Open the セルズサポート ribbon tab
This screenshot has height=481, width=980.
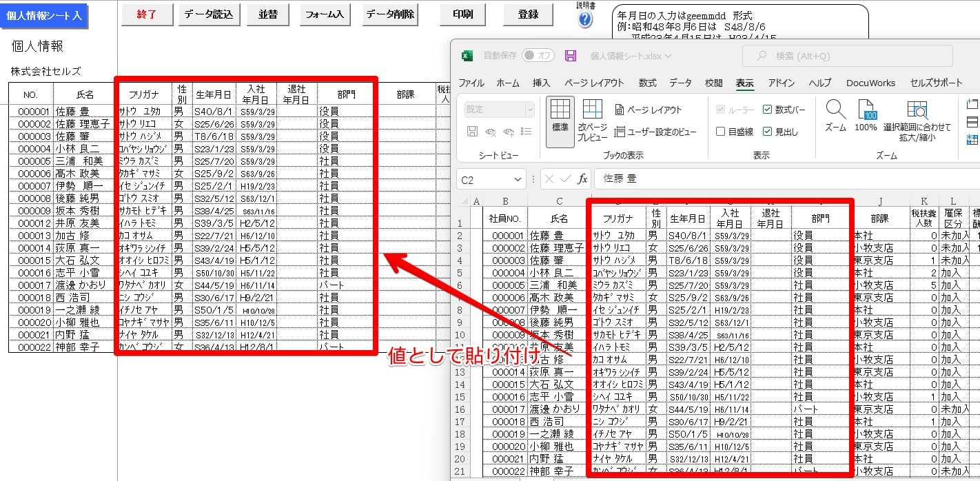coord(937,83)
